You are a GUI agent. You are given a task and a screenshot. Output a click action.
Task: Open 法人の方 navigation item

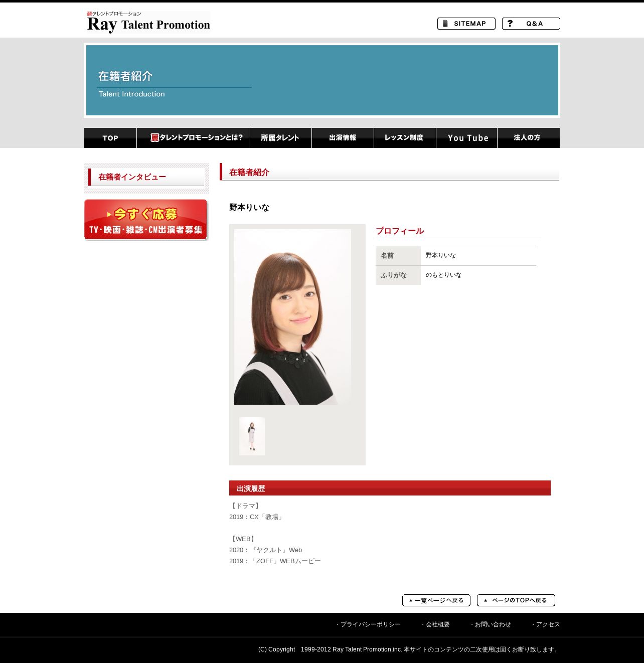(x=529, y=138)
